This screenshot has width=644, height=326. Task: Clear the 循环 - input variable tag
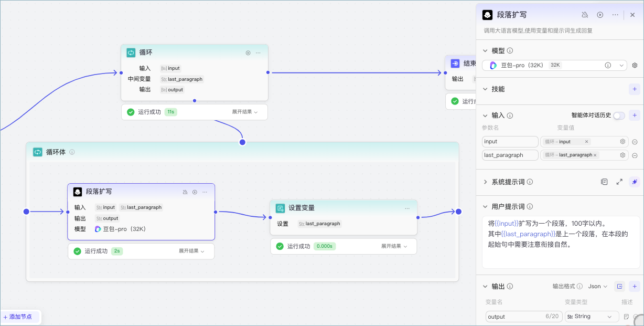coord(586,142)
